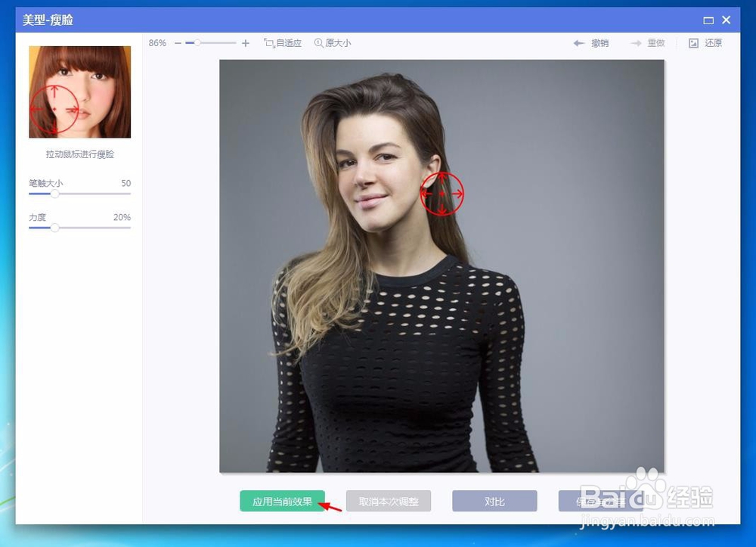The image size is (756, 547).
Task: Click the face-slimming demo thumbnail
Action: click(80, 92)
